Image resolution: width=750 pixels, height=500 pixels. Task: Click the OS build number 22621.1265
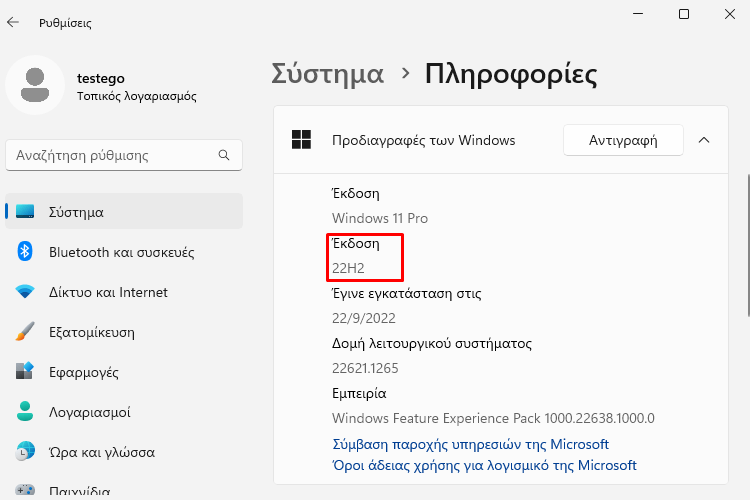[x=365, y=368]
